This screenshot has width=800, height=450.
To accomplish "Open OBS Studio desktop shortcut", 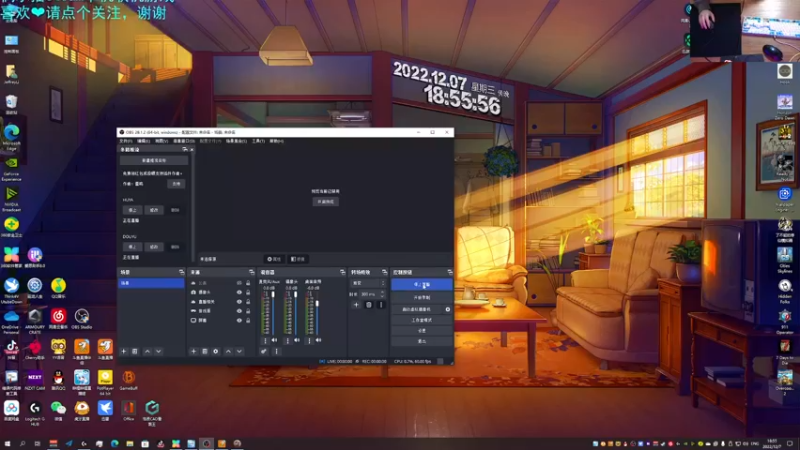I will (82, 319).
